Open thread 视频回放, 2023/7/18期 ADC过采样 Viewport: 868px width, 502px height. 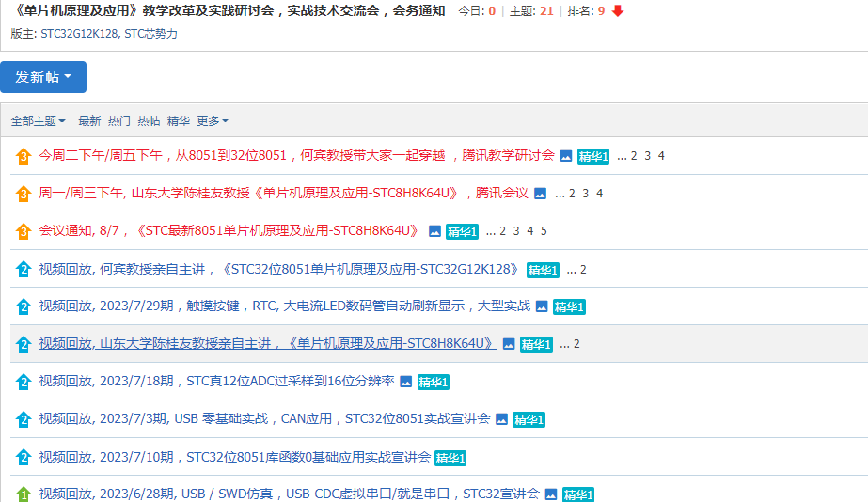point(216,382)
